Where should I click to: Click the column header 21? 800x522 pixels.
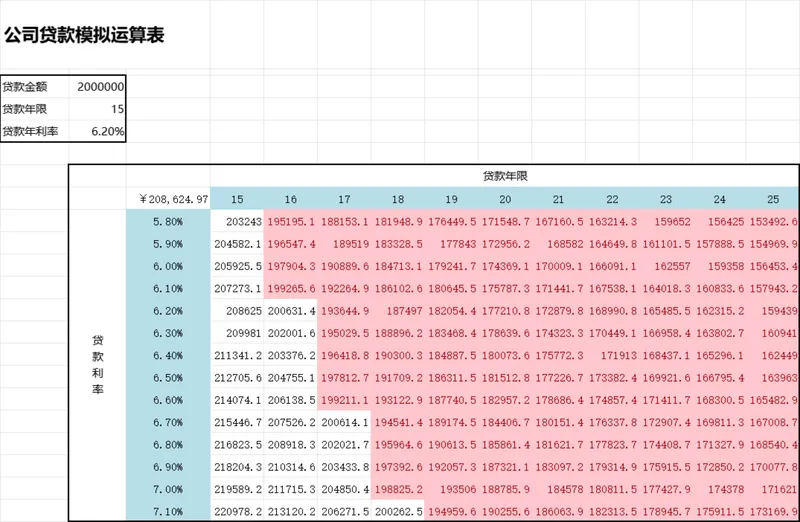pos(559,199)
